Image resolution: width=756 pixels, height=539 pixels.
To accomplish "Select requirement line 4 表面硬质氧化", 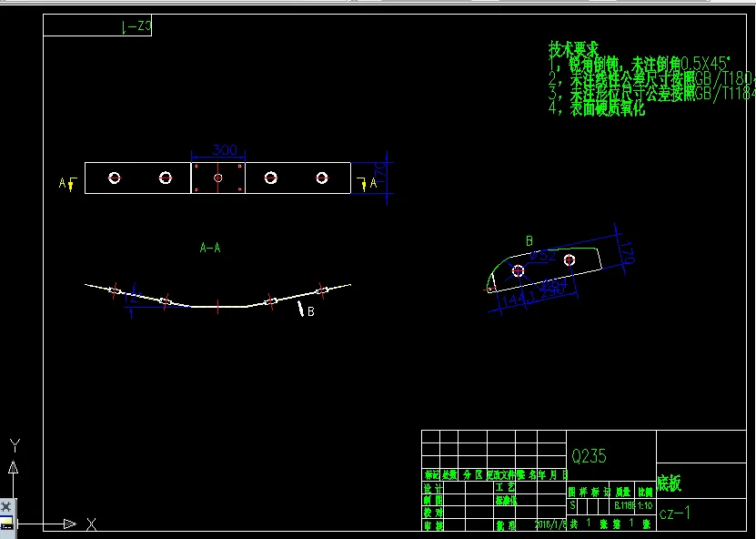I will click(597, 108).
